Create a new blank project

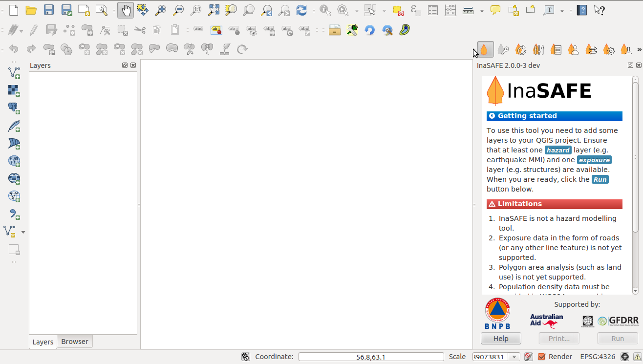tap(14, 10)
